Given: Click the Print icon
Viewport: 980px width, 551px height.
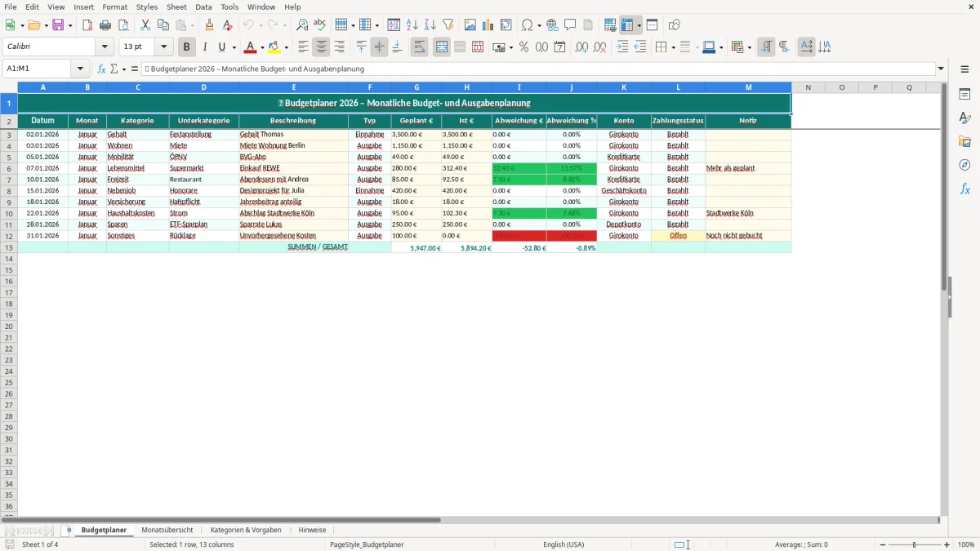Looking at the screenshot, I should click(105, 25).
